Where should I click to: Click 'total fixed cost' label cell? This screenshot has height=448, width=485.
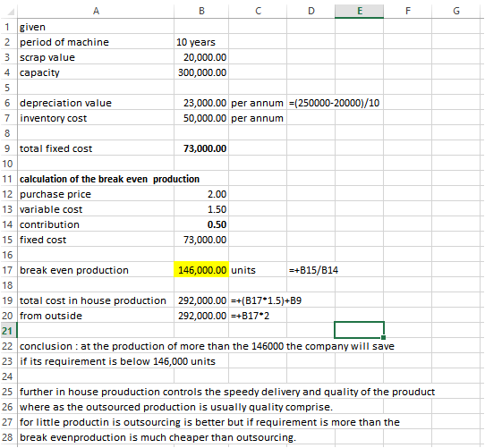click(96, 148)
